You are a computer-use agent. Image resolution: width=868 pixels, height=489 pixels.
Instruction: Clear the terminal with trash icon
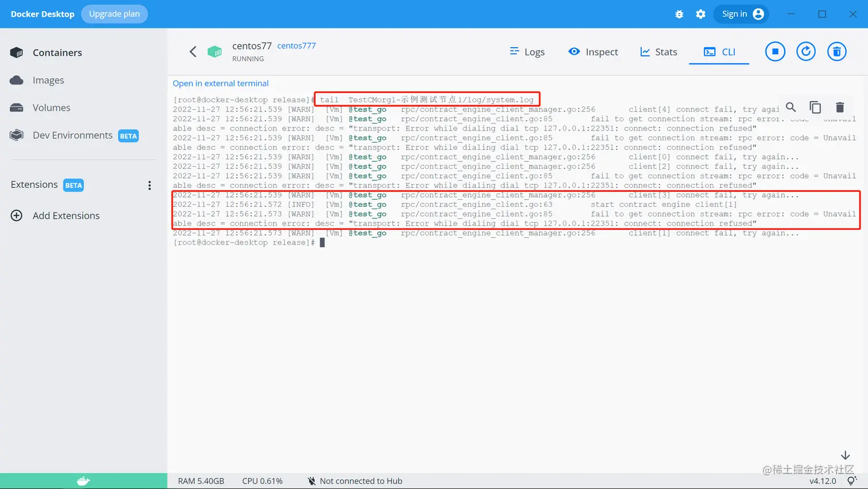point(840,107)
